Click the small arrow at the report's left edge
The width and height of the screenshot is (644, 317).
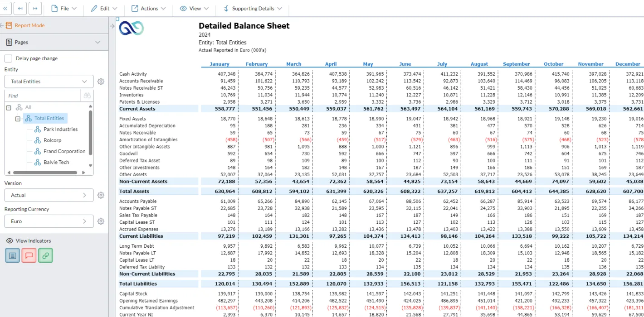pos(112,26)
